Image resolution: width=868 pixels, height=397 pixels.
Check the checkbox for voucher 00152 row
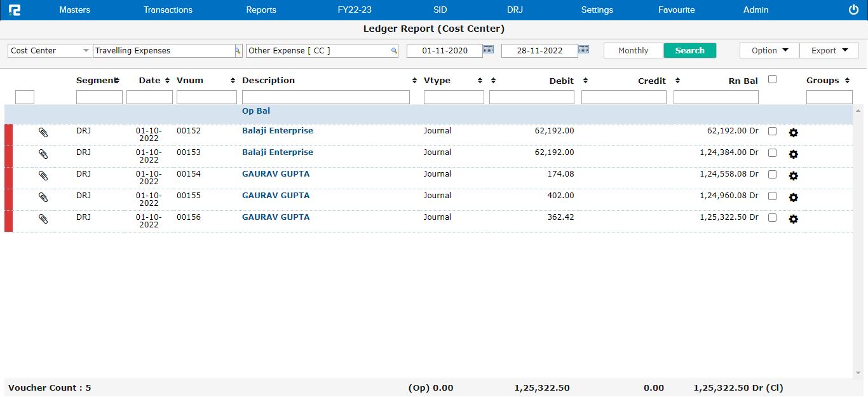(772, 131)
